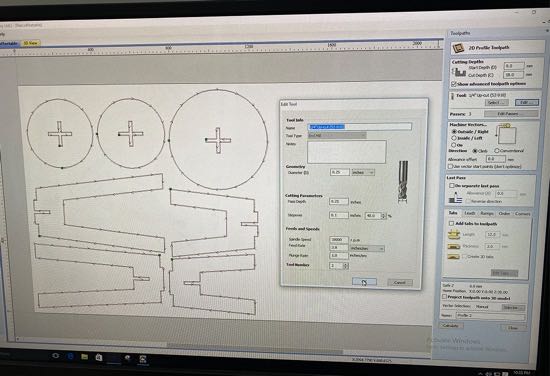Screen dimensions: 550x376
Task: Toggle Show advanced toolpath options checkbox
Action: 454,84
